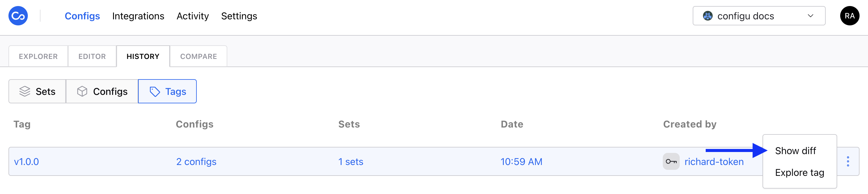868x194 pixels.
Task: Open the RA user avatar menu
Action: point(849,16)
